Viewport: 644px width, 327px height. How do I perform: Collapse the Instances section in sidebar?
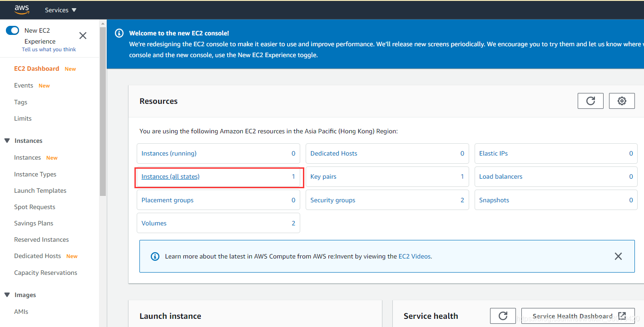7,141
